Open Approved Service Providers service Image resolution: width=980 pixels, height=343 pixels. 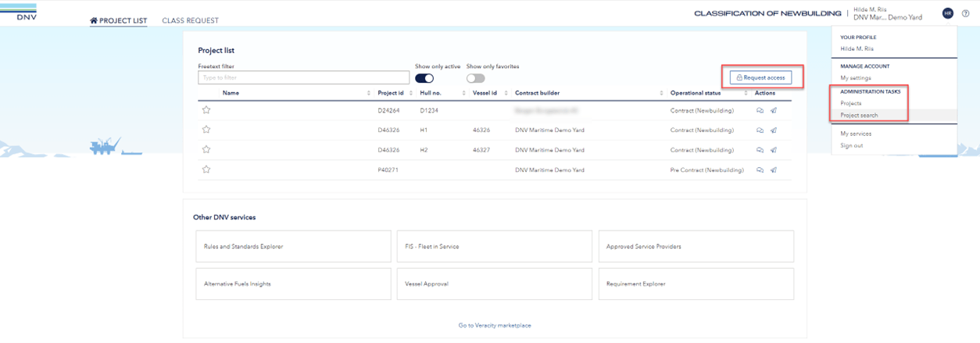[696, 246]
